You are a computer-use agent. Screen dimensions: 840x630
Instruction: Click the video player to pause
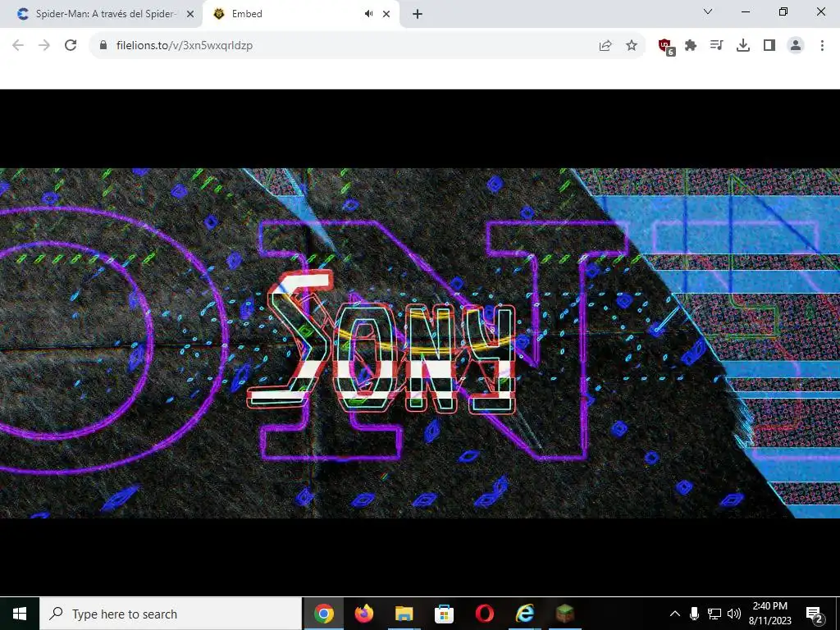420,343
